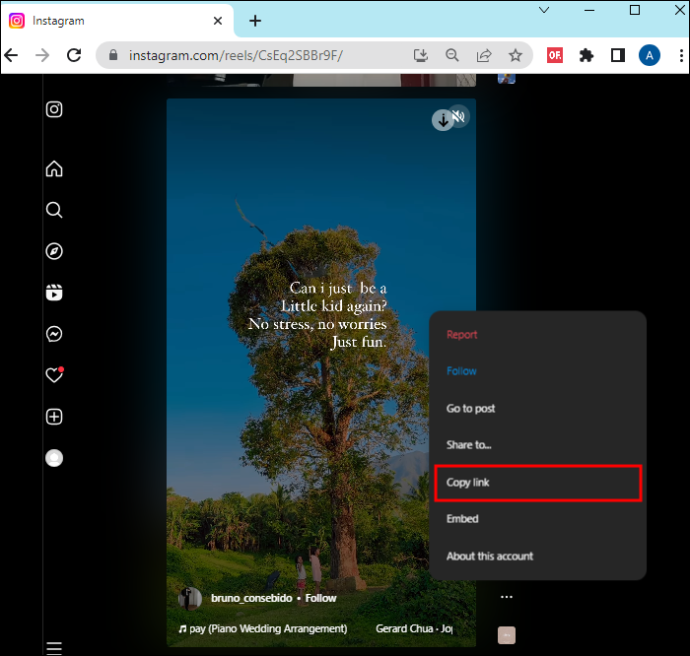This screenshot has width=690, height=656.
Task: Open the audio thumbnail below options
Action: coord(506,635)
